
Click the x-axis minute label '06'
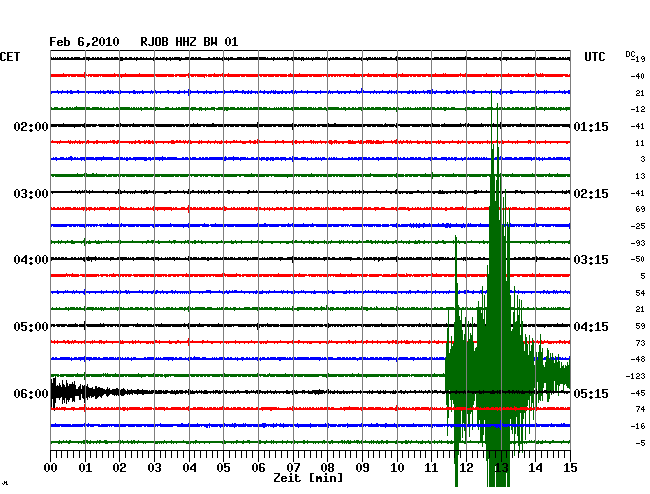pyautogui.click(x=258, y=468)
